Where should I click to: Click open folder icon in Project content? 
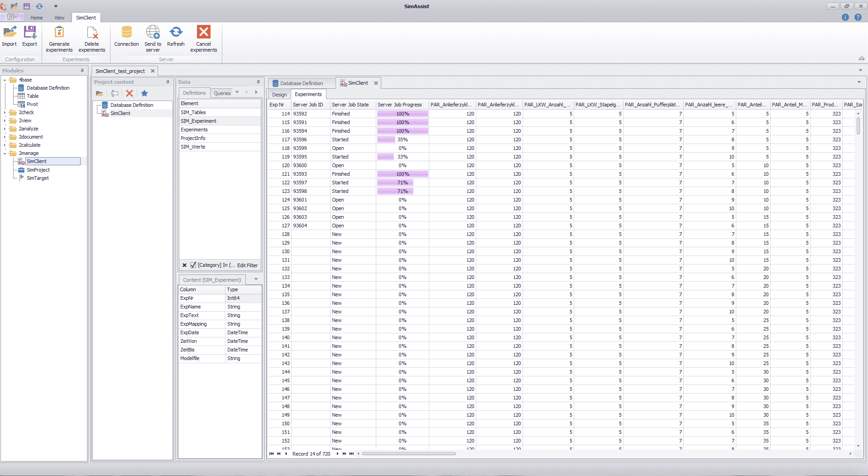[99, 93]
